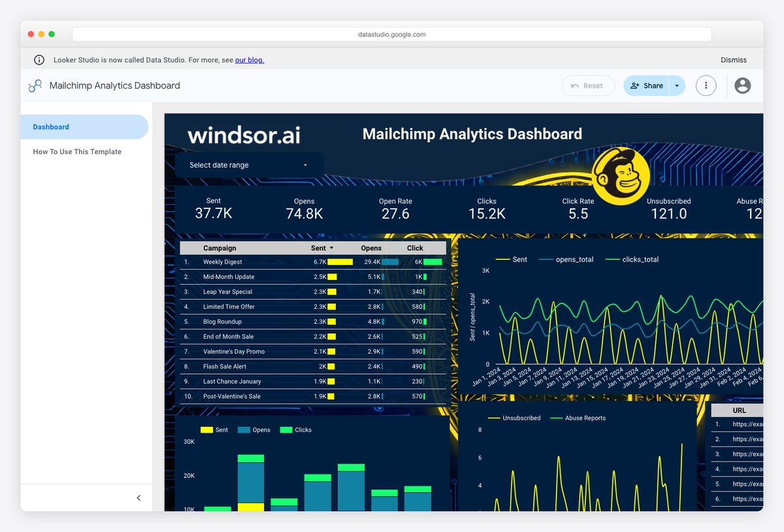Screen dimensions: 784x532
Task: Dismiss the notification banner
Action: tap(734, 60)
